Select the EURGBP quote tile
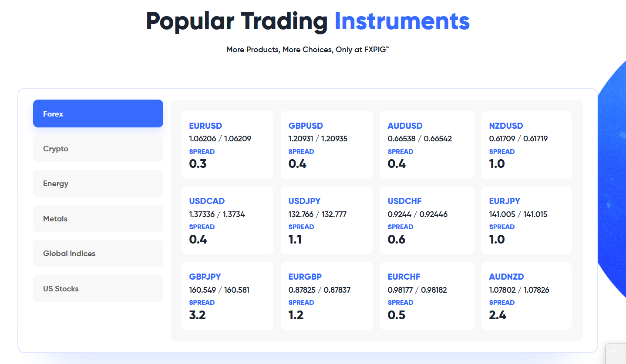626x364 pixels. pyautogui.click(x=327, y=296)
